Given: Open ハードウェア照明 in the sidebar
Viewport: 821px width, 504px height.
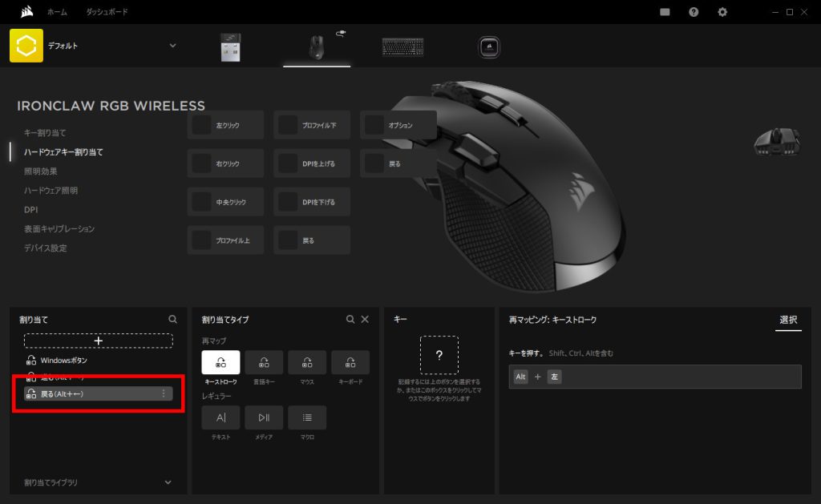Looking at the screenshot, I should point(51,191).
